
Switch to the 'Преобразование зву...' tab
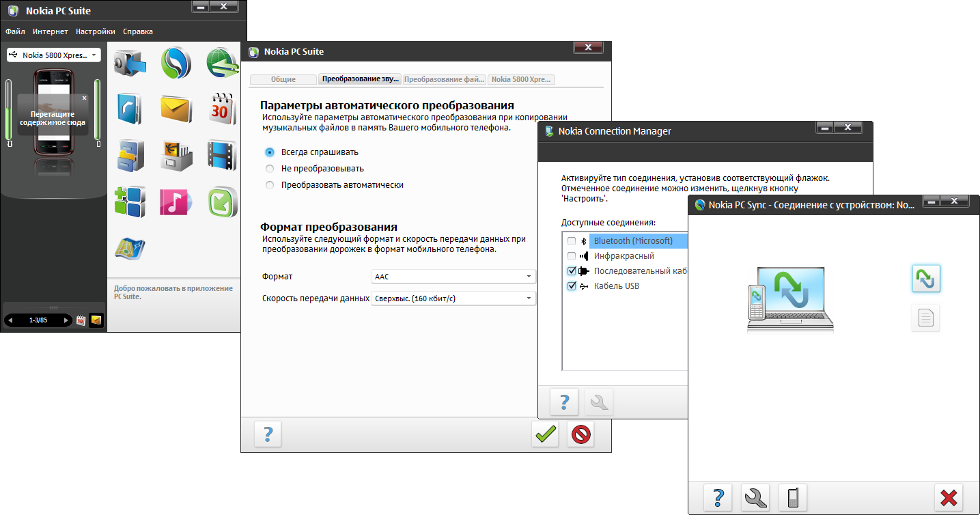point(360,79)
